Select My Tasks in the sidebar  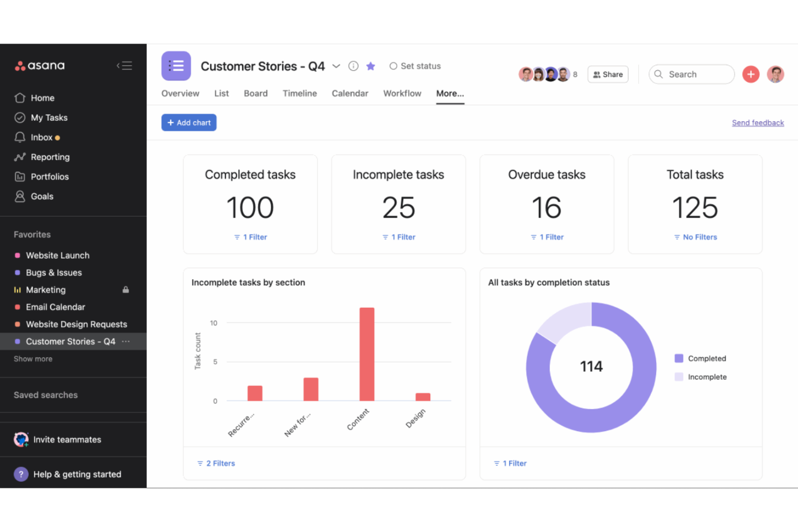(x=49, y=118)
